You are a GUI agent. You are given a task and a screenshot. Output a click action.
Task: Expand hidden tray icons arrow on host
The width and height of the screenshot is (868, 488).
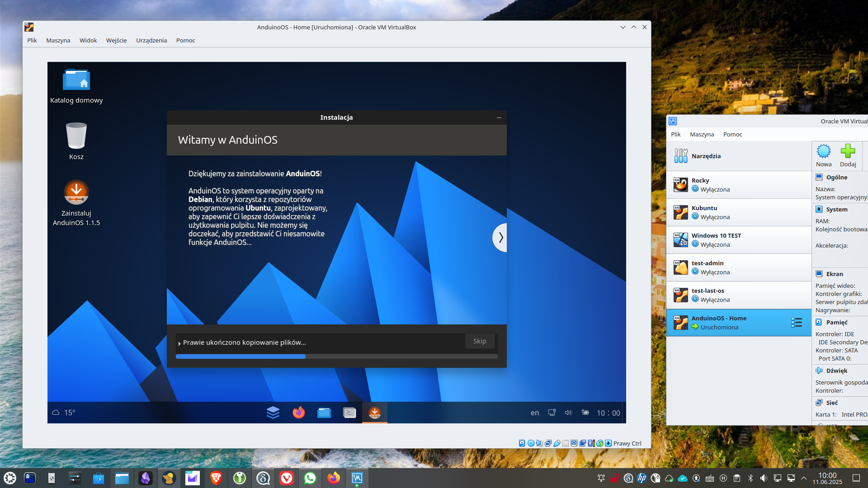pos(804,478)
